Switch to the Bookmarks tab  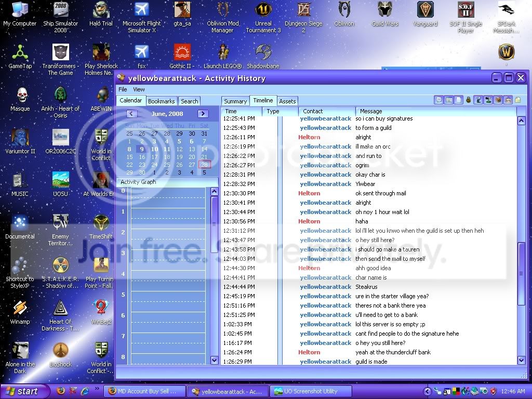pyautogui.click(x=161, y=101)
